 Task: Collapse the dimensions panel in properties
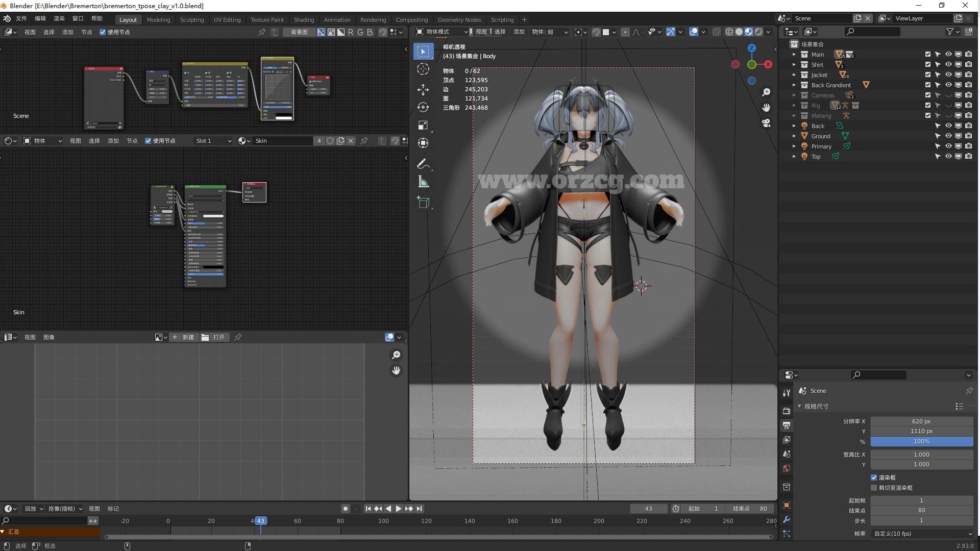pyautogui.click(x=799, y=406)
